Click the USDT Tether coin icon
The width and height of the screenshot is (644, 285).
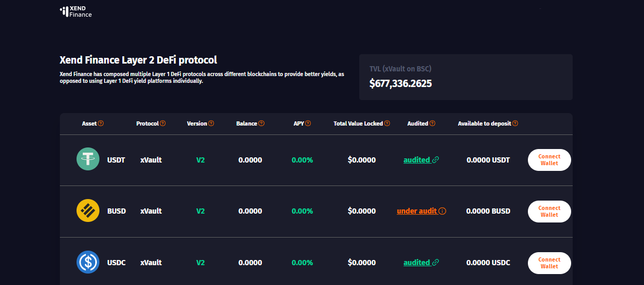point(88,159)
